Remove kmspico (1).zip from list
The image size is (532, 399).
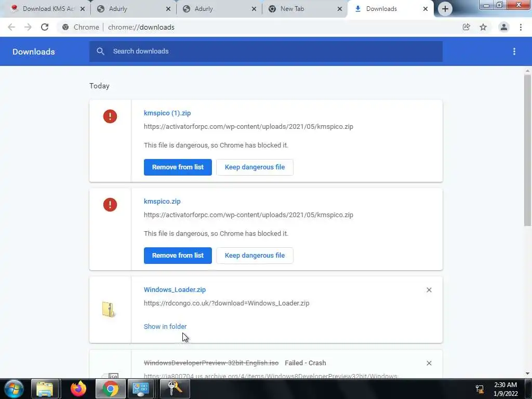point(178,167)
